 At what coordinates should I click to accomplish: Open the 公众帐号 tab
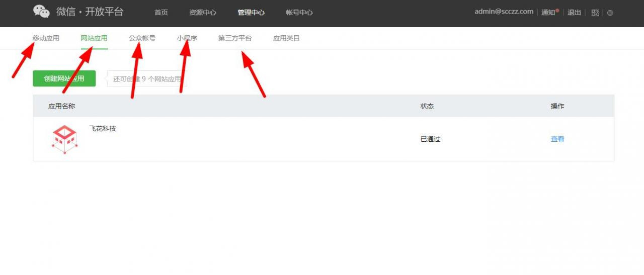point(142,38)
